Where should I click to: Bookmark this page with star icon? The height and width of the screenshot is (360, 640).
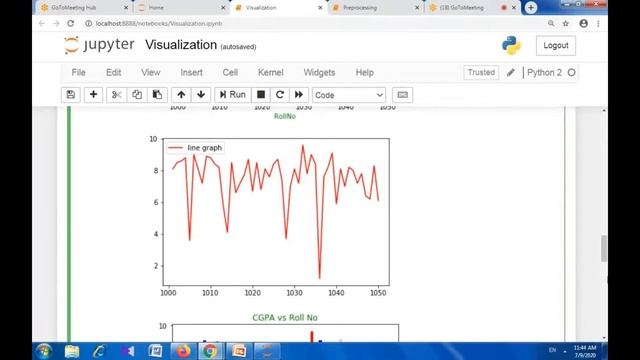[x=566, y=24]
